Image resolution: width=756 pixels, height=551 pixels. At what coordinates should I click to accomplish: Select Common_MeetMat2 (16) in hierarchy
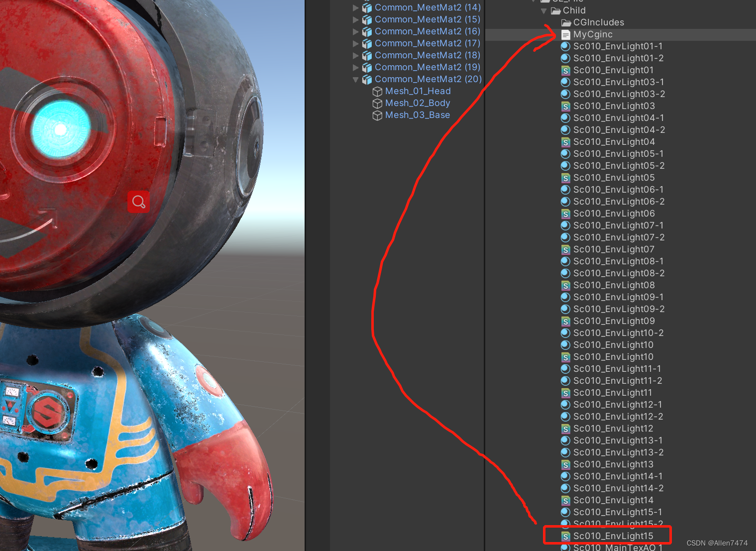[x=428, y=31]
